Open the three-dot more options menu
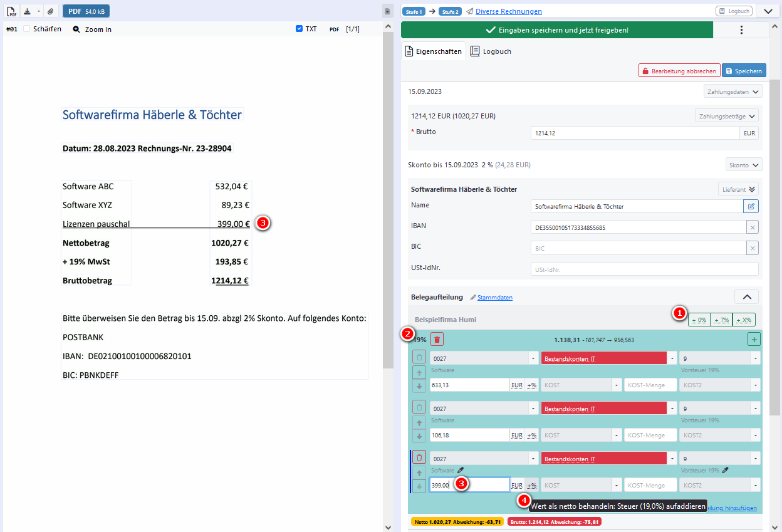The height and width of the screenshot is (532, 782). pos(741,30)
